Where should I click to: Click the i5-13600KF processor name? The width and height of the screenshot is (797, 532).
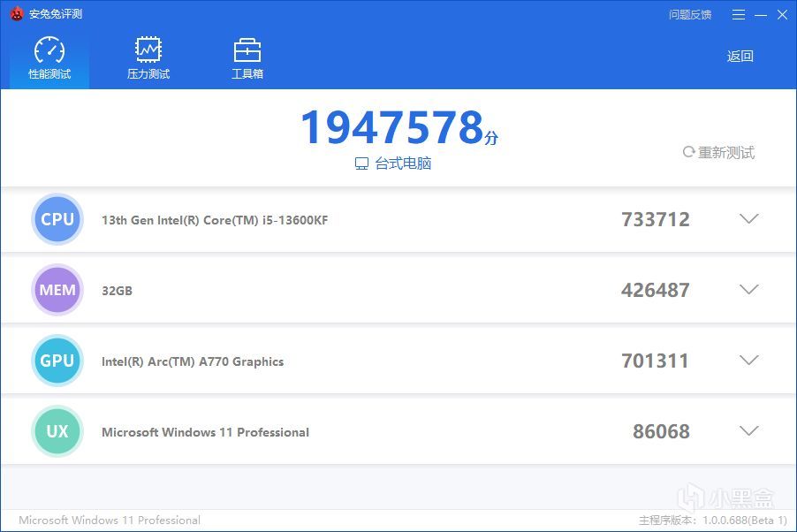[x=215, y=220]
